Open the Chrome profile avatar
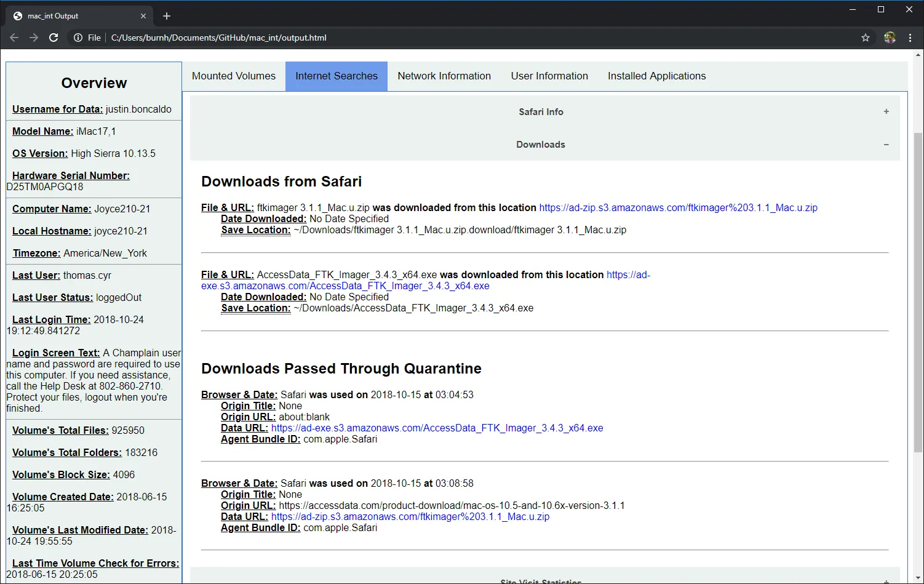Screen dimensions: 924x584 point(890,38)
